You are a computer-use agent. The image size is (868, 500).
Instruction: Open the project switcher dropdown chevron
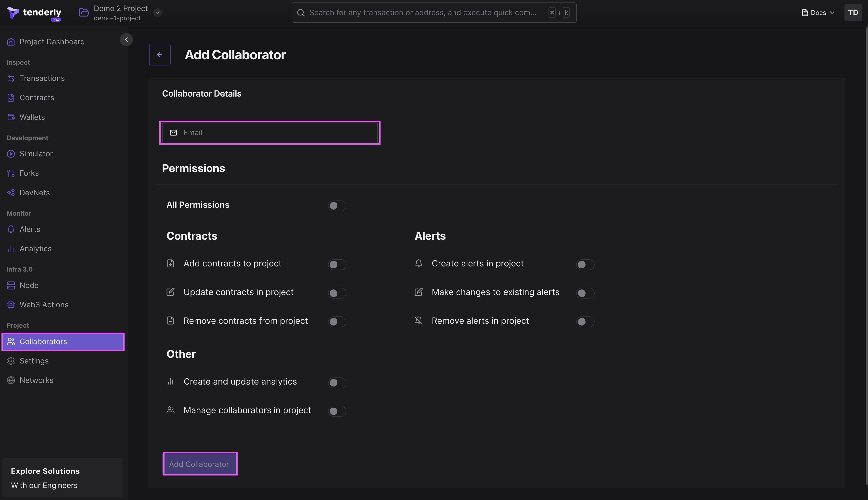[x=158, y=13]
